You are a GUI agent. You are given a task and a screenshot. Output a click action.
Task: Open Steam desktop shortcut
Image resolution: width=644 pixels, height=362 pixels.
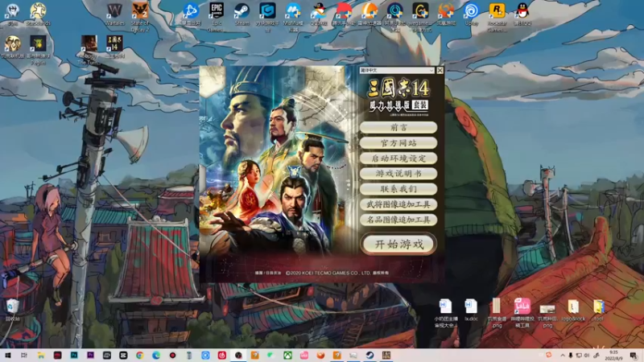[242, 14]
